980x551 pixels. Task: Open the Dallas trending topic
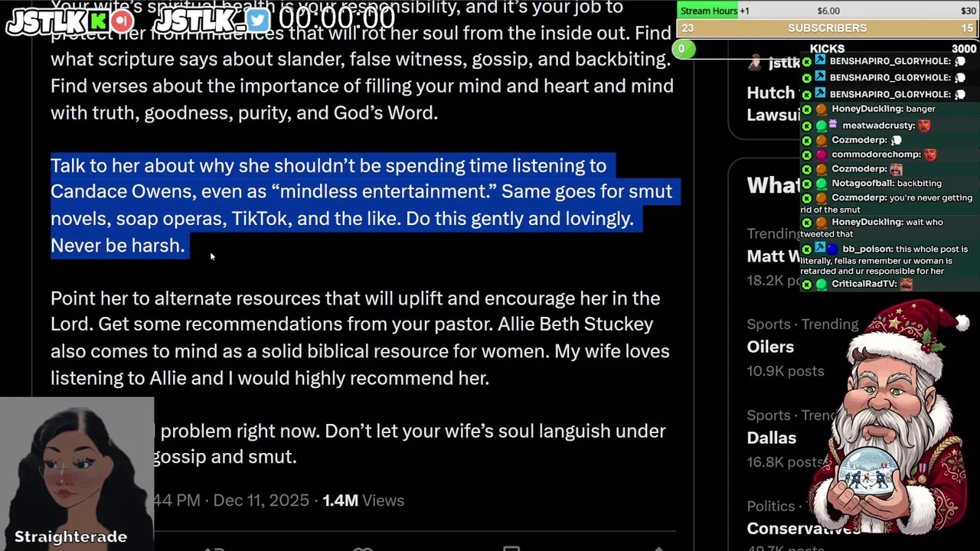click(771, 438)
